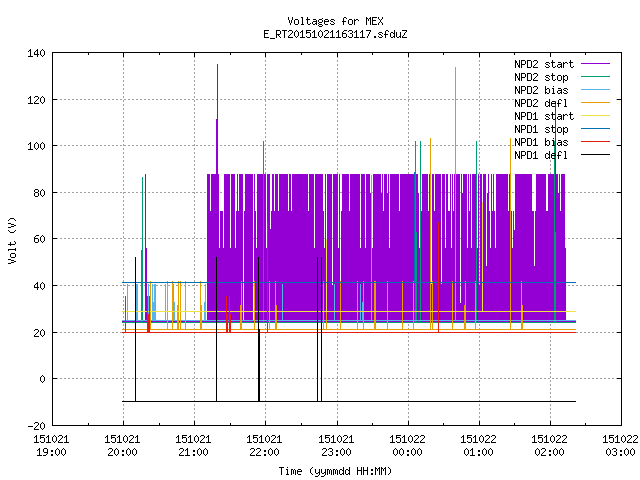Click the 151021 22:00 time tick label
This screenshot has width=640, height=480.
click(264, 446)
